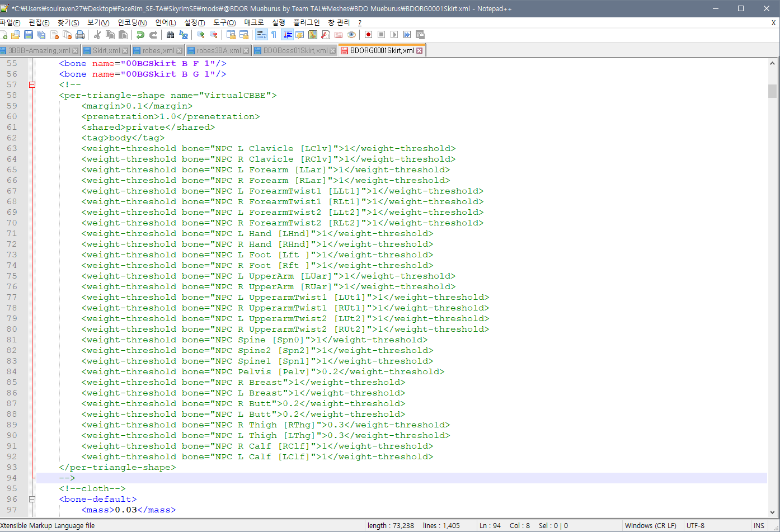Image resolution: width=780 pixels, height=532 pixels.
Task: Toggle the Document Map icon
Action: pos(313,35)
